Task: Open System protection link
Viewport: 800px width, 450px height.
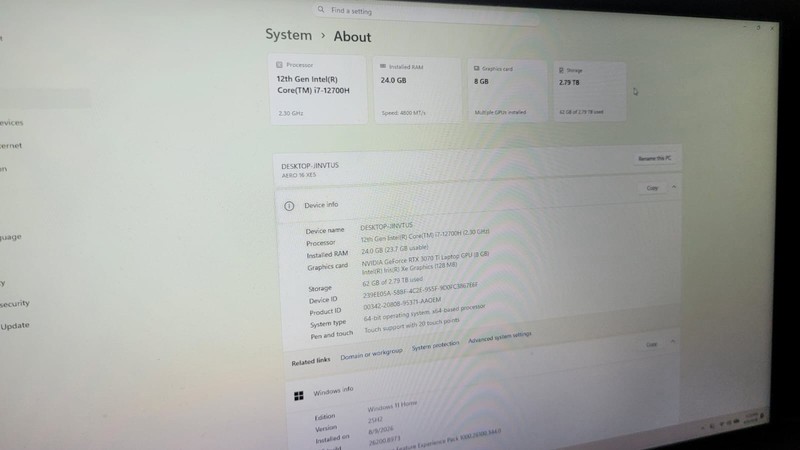Action: (435, 345)
